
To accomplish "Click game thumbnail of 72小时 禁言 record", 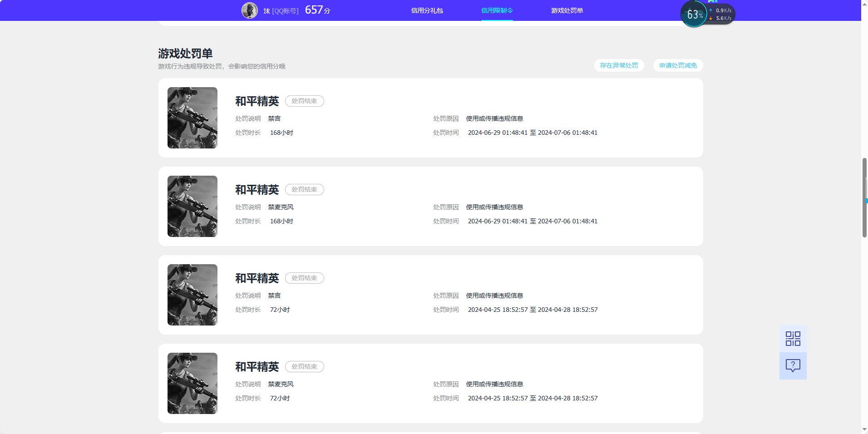I will pos(192,295).
